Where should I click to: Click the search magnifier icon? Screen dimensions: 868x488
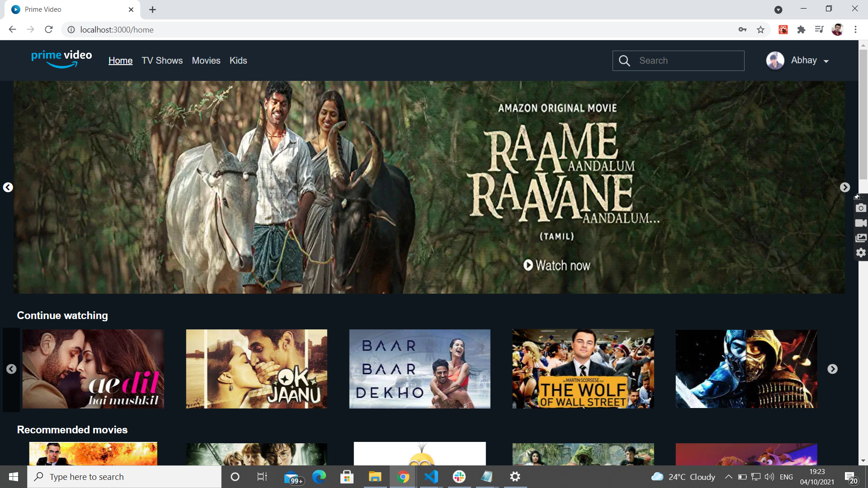(624, 61)
